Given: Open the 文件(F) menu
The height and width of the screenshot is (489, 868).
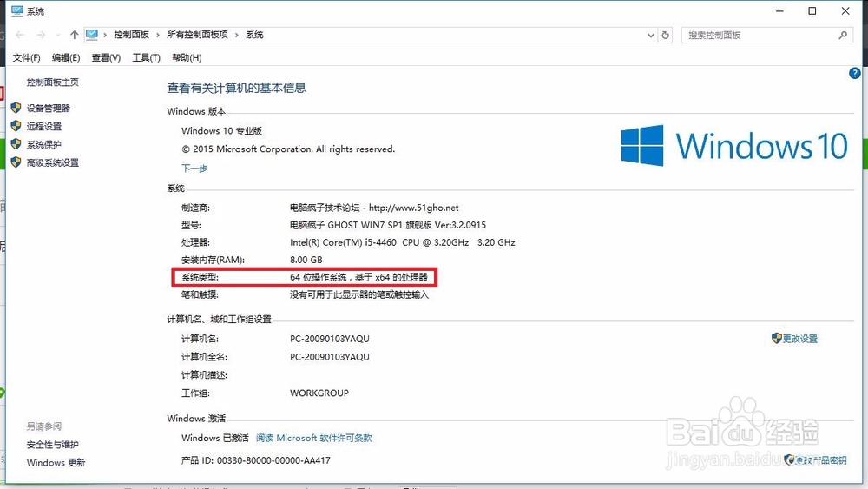Looking at the screenshot, I should pos(27,57).
